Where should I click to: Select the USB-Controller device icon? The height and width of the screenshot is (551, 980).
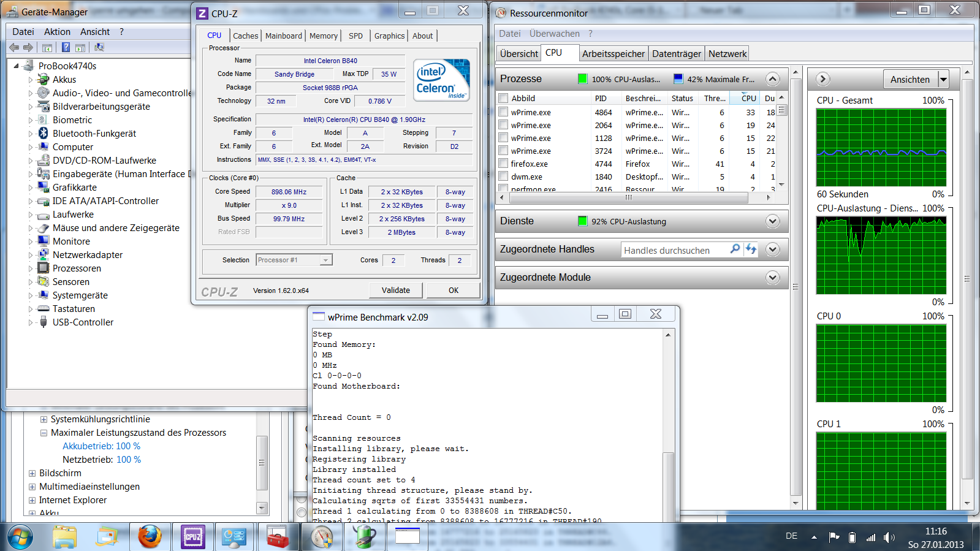(43, 322)
